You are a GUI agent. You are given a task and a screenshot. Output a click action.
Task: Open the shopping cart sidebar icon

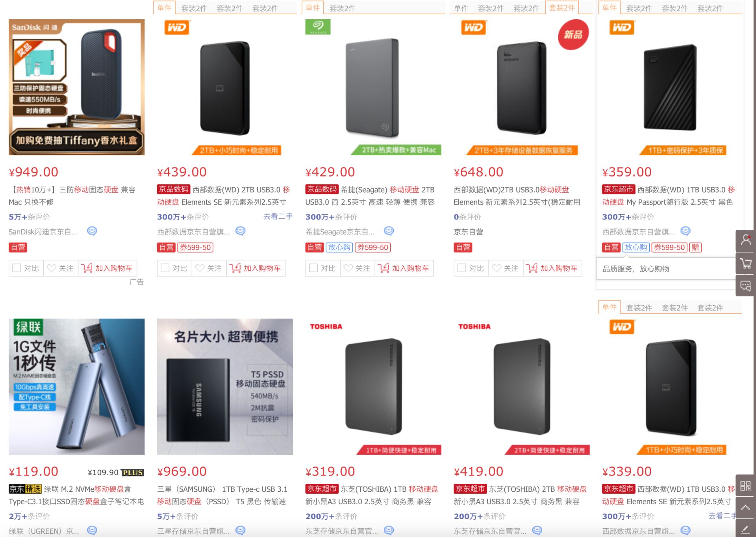click(745, 263)
